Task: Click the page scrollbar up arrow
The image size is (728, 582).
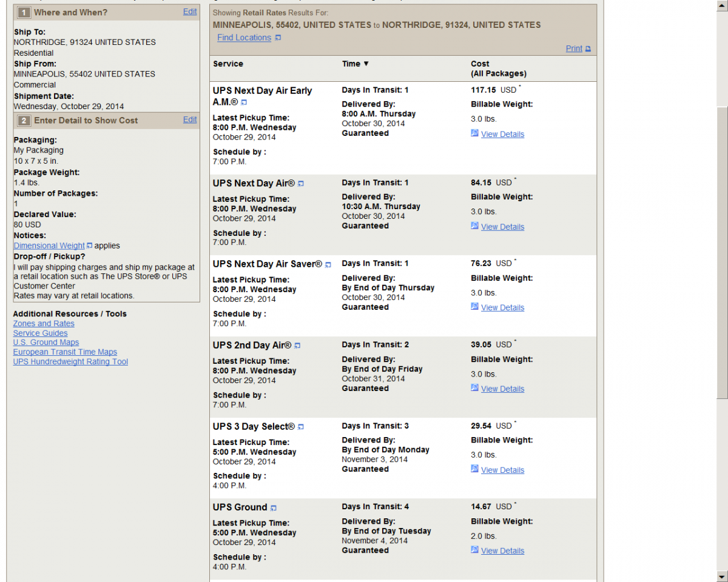Action: [x=722, y=5]
